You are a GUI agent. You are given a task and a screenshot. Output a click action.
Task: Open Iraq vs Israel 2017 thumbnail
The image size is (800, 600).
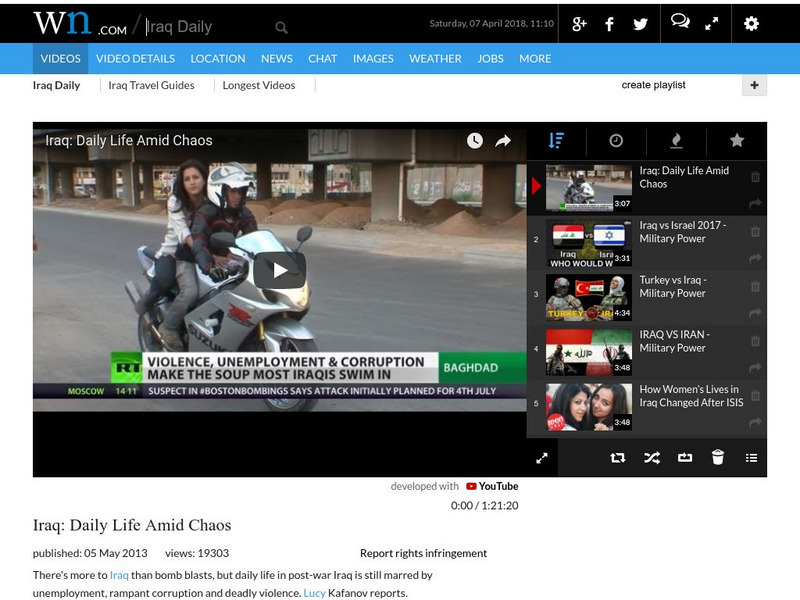click(x=589, y=243)
